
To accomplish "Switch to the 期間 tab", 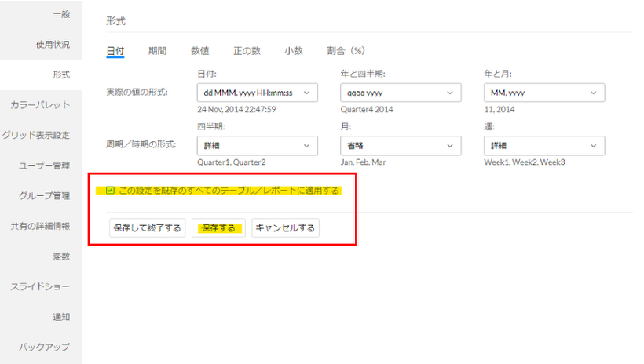I will tap(157, 51).
